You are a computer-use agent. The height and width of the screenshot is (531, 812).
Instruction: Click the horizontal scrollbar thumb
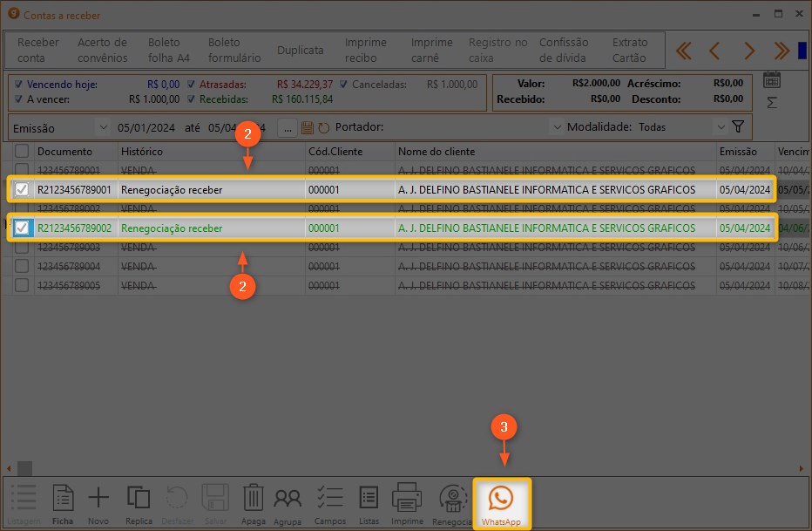(24, 468)
